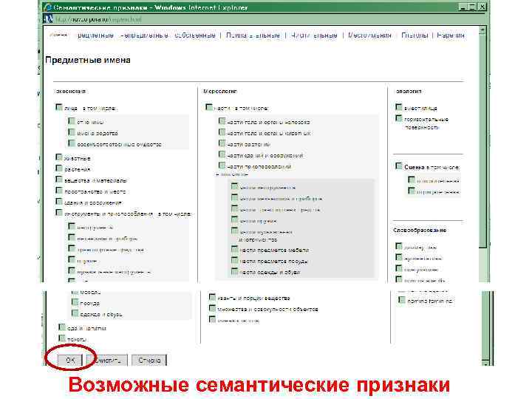The width and height of the screenshot is (532, 399).
Task: Tick the «части предметов мебели» checkbox
Action: pos(234,249)
